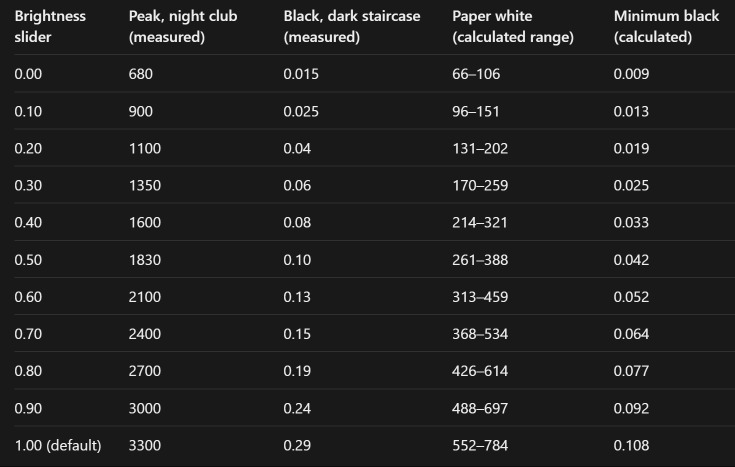The image size is (735, 467).
Task: Click the 426–614 paper white cell
Action: [x=480, y=371]
